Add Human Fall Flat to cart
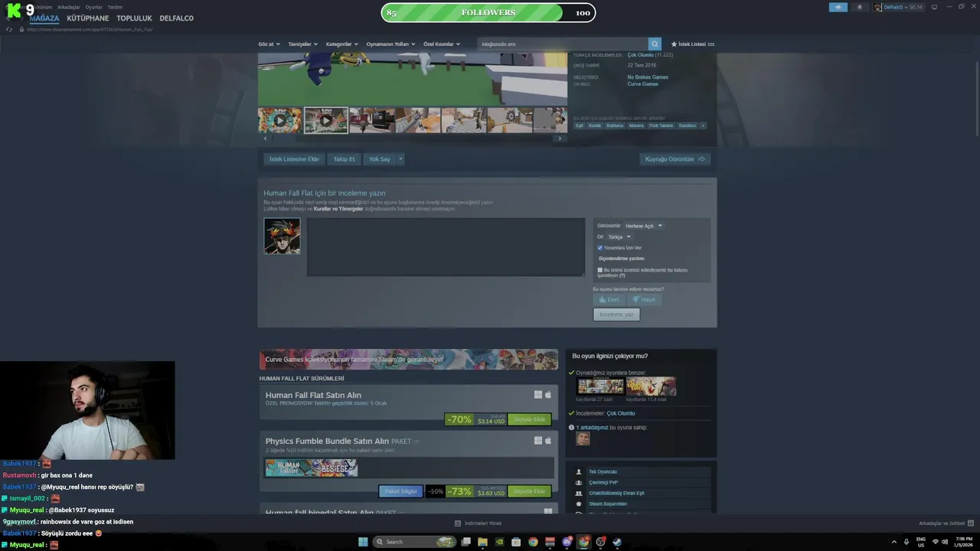The width and height of the screenshot is (980, 551). (x=529, y=419)
